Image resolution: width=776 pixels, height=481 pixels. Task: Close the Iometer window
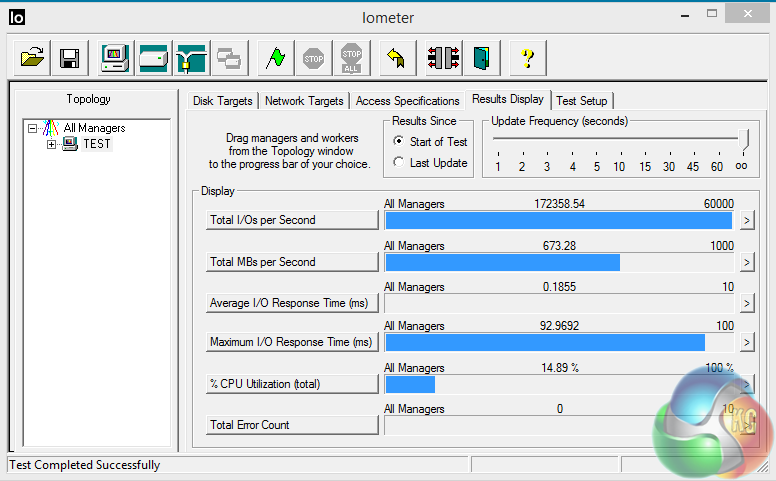(x=747, y=14)
